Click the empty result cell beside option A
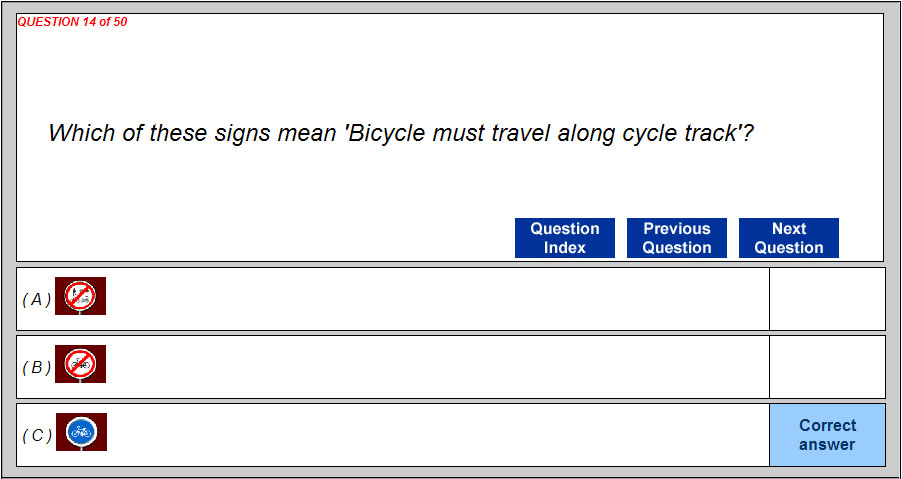 click(x=827, y=299)
